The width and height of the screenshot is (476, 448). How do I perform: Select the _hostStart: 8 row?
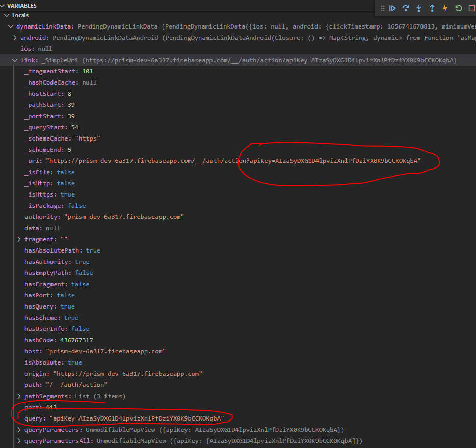coord(238,94)
